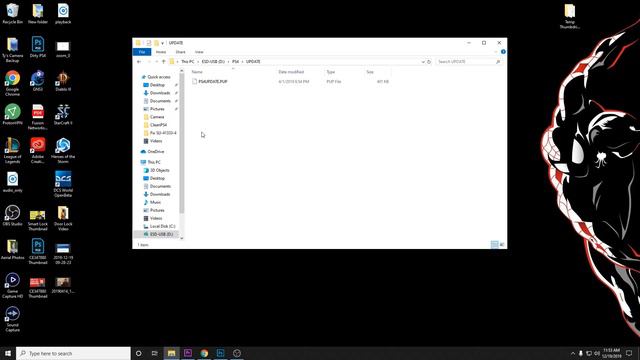Select Temp Thumbnails folder on desktop

coord(570,16)
